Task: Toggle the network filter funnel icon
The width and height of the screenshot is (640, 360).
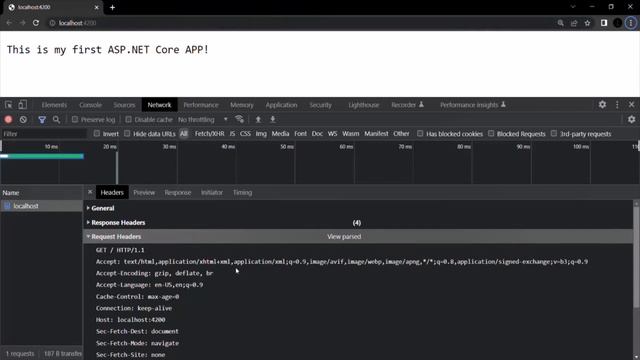Action: pos(42,120)
